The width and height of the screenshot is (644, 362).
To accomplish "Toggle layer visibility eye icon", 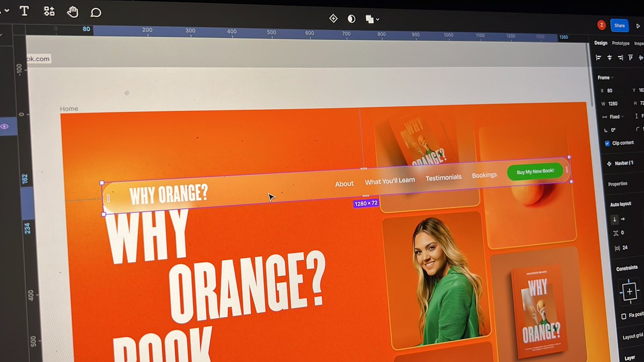I will (4, 127).
